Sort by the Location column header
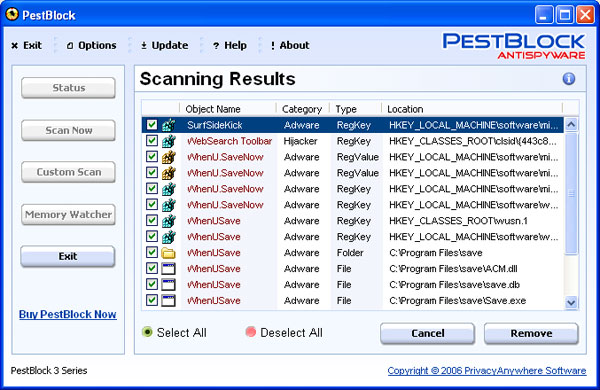600x390 pixels. [472, 109]
